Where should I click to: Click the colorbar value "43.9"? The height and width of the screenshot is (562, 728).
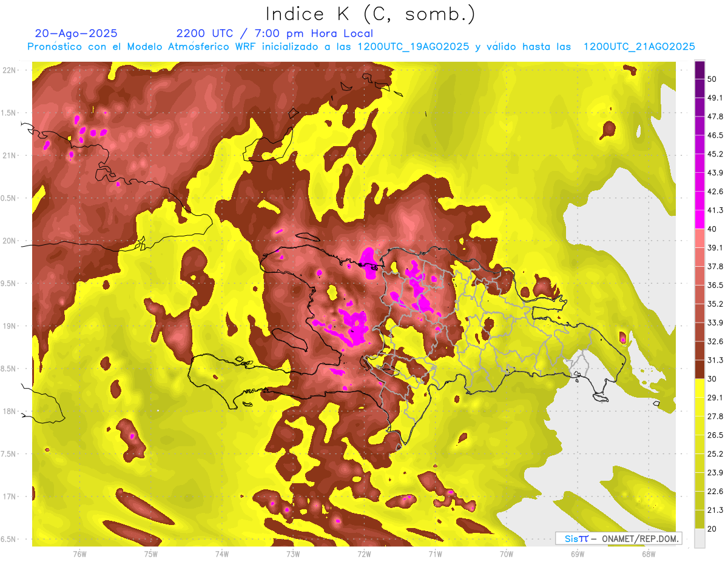pos(715,173)
